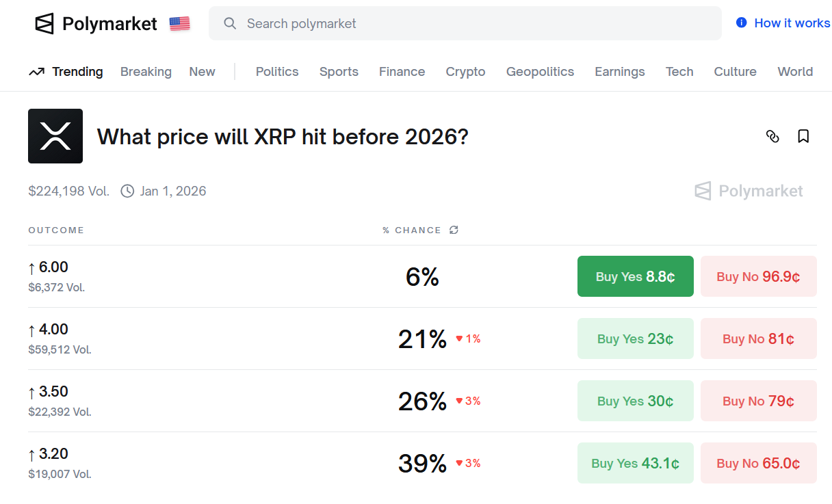The image size is (832, 504).
Task: Click the Search polymarket input field
Action: pos(465,23)
